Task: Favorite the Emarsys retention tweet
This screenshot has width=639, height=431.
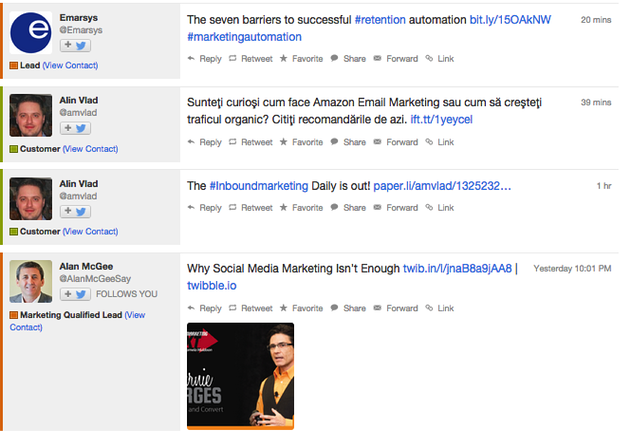Action: pos(301,59)
